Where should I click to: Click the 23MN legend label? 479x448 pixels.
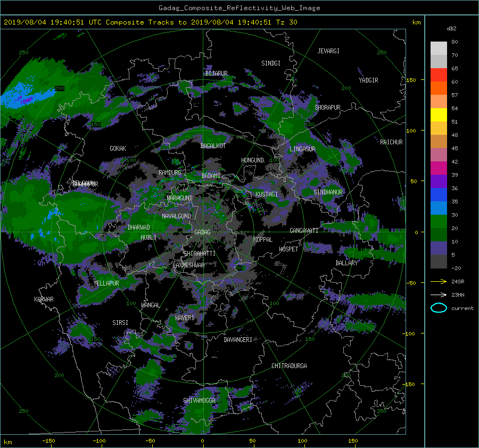[x=458, y=295]
